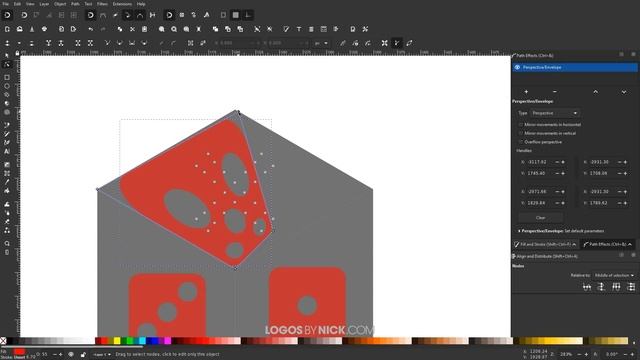The image size is (640, 360).
Task: Select the Perspective/Envelope effect row
Action: (575, 67)
